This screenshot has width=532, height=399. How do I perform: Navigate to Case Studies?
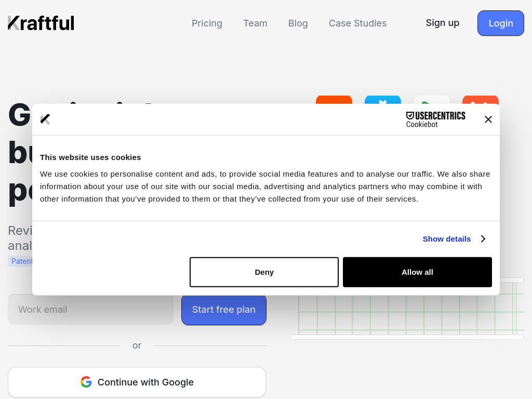pyautogui.click(x=357, y=23)
